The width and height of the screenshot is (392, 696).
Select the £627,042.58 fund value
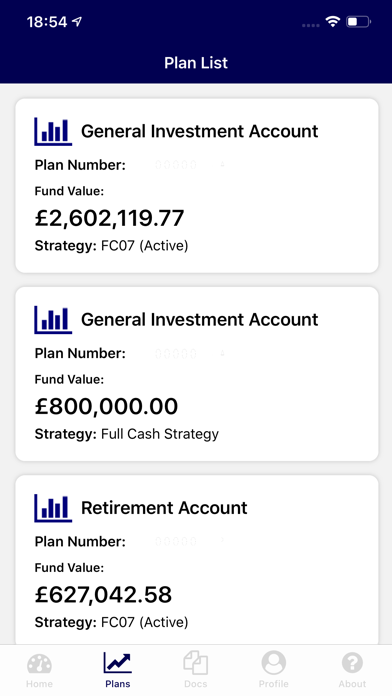(x=103, y=595)
